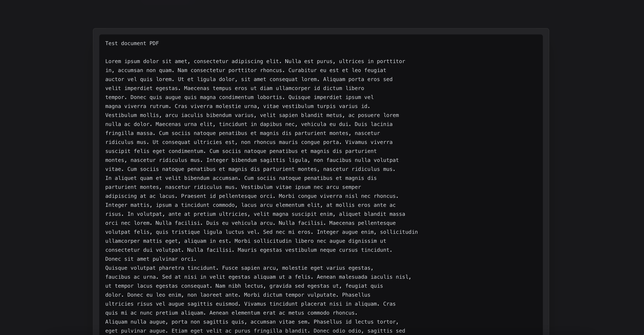Click the phrase "Integer mattis"
The image size is (644, 335).
pyautogui.click(x=127, y=205)
